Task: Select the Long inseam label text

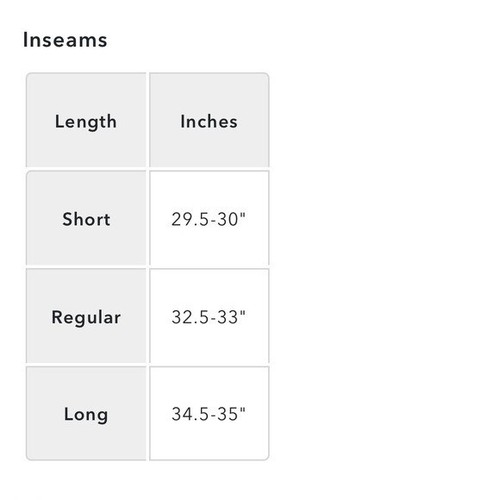Action: point(86,415)
